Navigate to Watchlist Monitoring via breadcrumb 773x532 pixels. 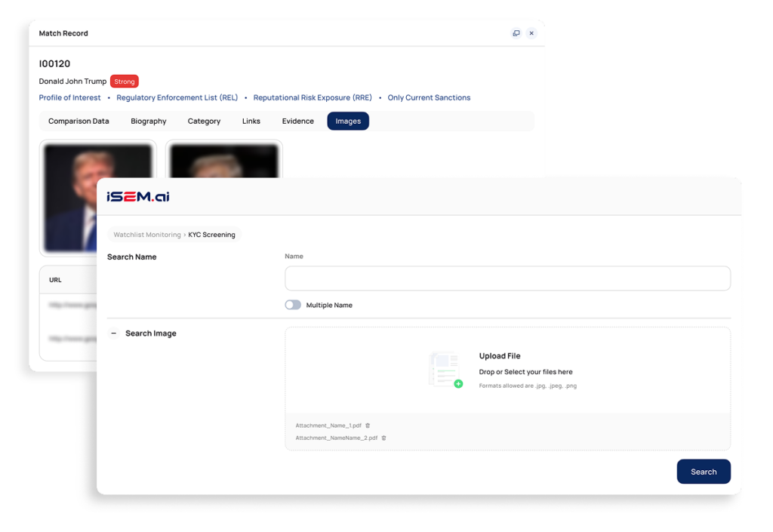coord(146,235)
